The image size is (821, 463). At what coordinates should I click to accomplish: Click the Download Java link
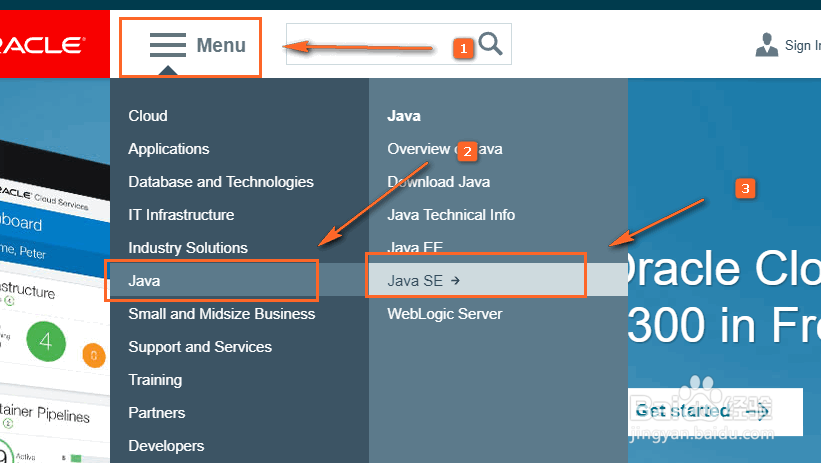click(439, 182)
